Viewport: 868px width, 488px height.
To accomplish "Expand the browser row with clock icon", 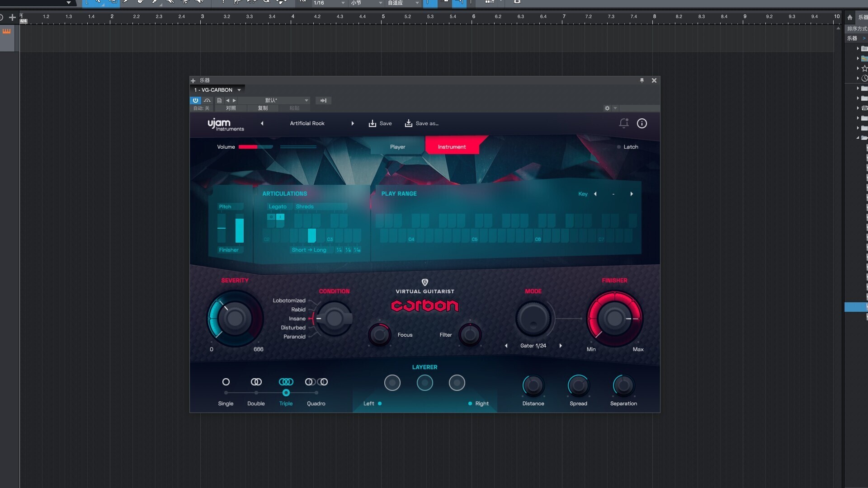I will coord(858,78).
